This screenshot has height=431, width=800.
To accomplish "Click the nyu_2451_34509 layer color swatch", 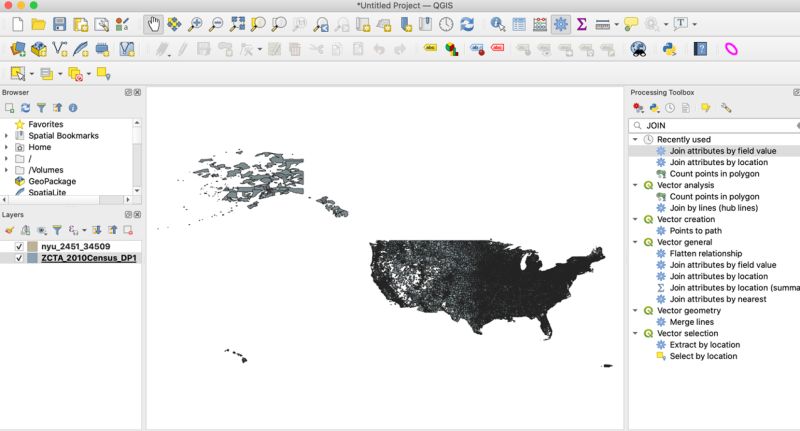I will pos(32,246).
